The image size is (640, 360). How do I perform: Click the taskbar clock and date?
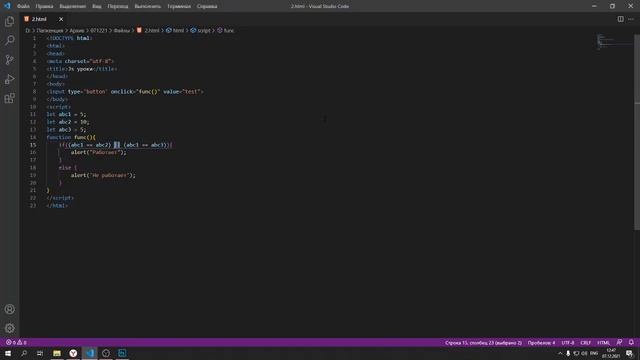click(x=611, y=353)
